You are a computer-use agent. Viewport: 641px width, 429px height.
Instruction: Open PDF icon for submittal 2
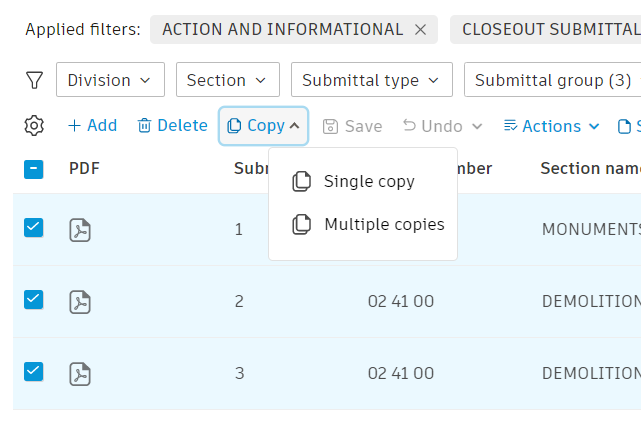click(x=80, y=301)
